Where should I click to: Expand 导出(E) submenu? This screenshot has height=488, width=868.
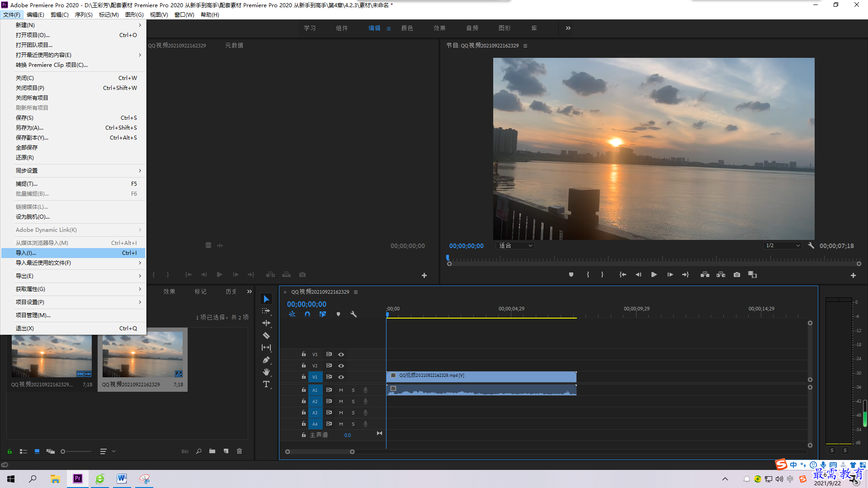pyautogui.click(x=74, y=276)
